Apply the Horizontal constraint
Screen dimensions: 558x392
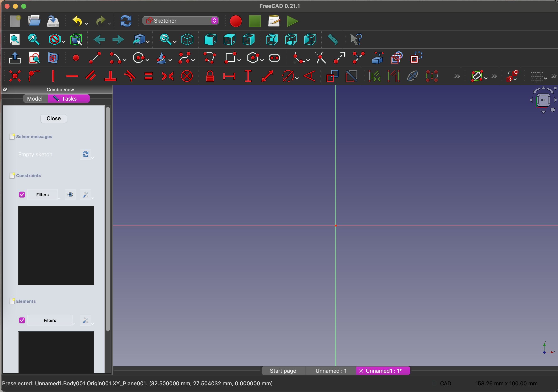click(72, 76)
